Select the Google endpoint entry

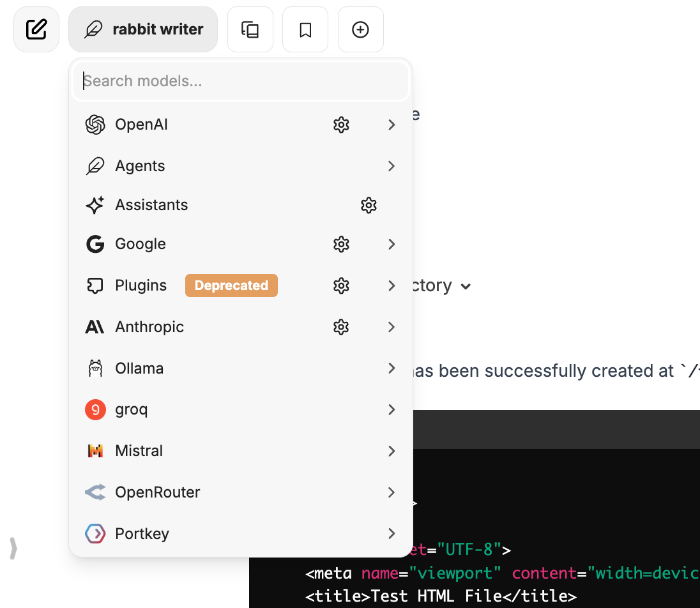pos(241,244)
